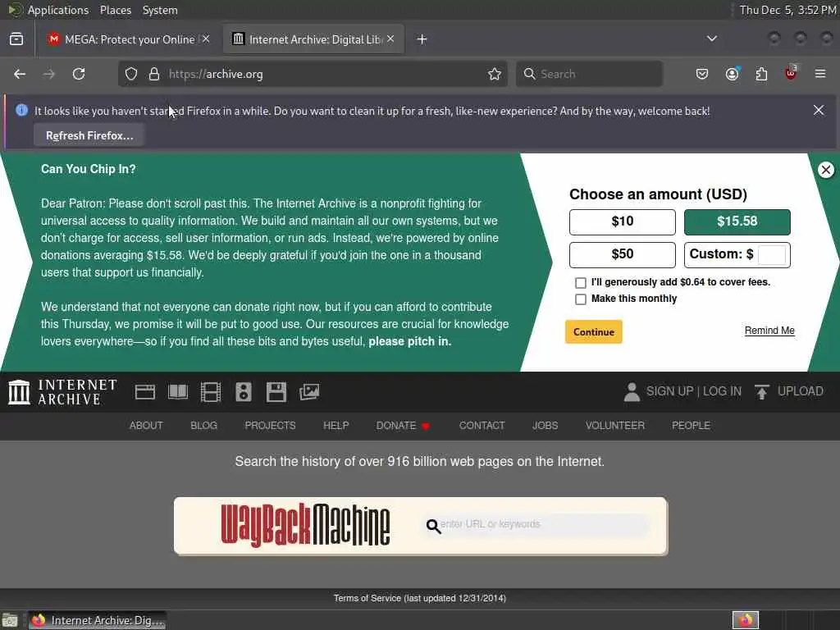
Task: Click the VOLUNTEER navigation link
Action: point(614,426)
